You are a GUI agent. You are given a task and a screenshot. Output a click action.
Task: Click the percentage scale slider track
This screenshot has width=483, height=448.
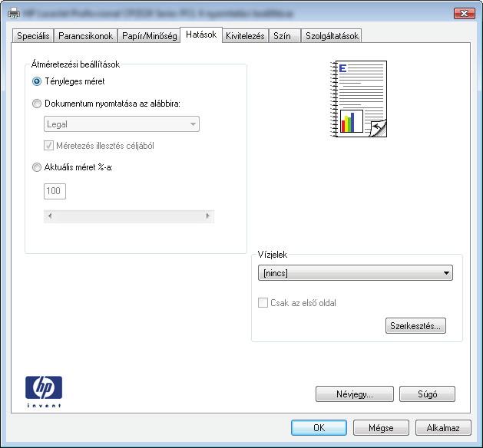click(129, 216)
